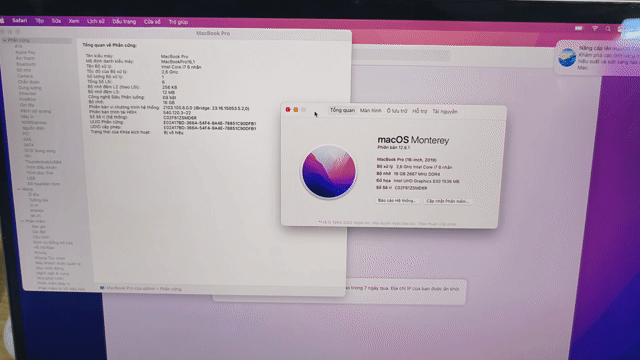This screenshot has width=640, height=360.
Task: Select Cài đặt under Phần mềm
Action: pyautogui.click(x=39, y=231)
